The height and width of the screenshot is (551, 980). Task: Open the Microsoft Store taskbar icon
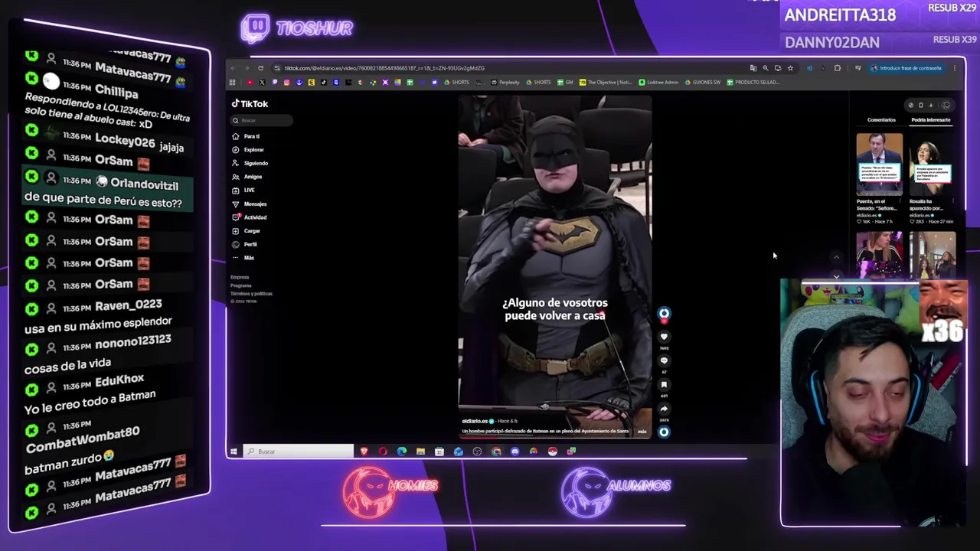coord(439,452)
